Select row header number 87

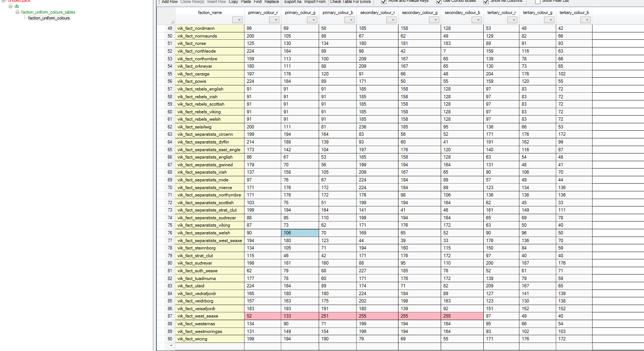(166, 316)
